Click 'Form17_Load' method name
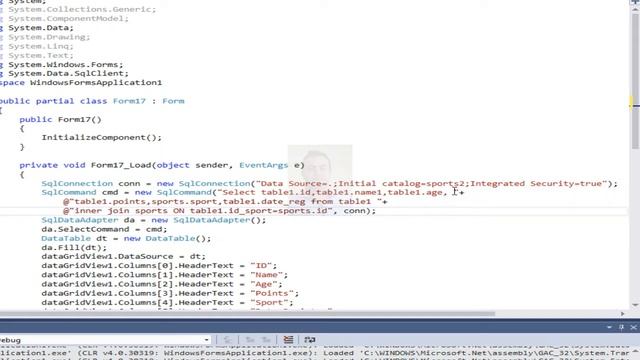The width and height of the screenshot is (640, 360). click(x=121, y=165)
